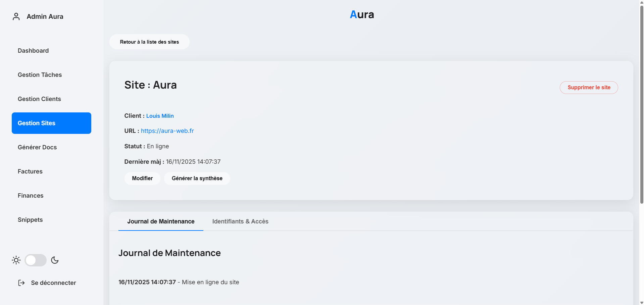Open the Louis Milin client link
Image resolution: width=644 pixels, height=305 pixels.
coord(160,116)
